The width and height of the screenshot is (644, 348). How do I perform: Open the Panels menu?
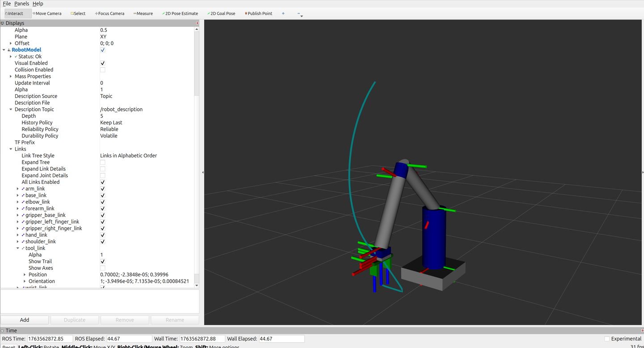[x=21, y=4]
